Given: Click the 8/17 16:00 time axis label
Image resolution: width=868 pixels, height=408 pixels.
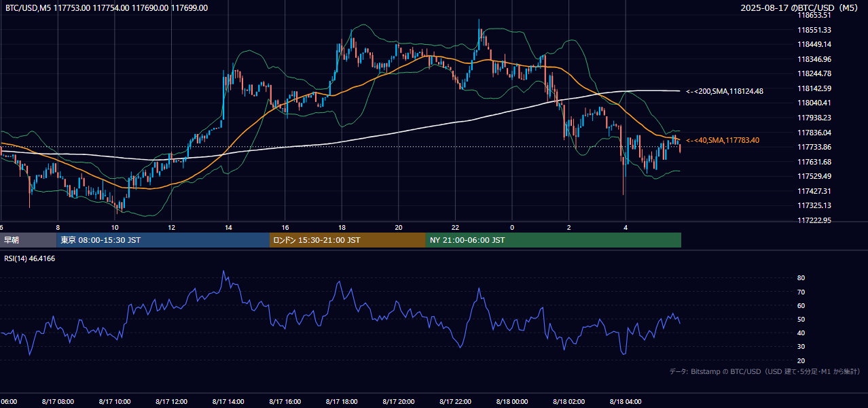Looking at the screenshot, I should coord(285,402).
